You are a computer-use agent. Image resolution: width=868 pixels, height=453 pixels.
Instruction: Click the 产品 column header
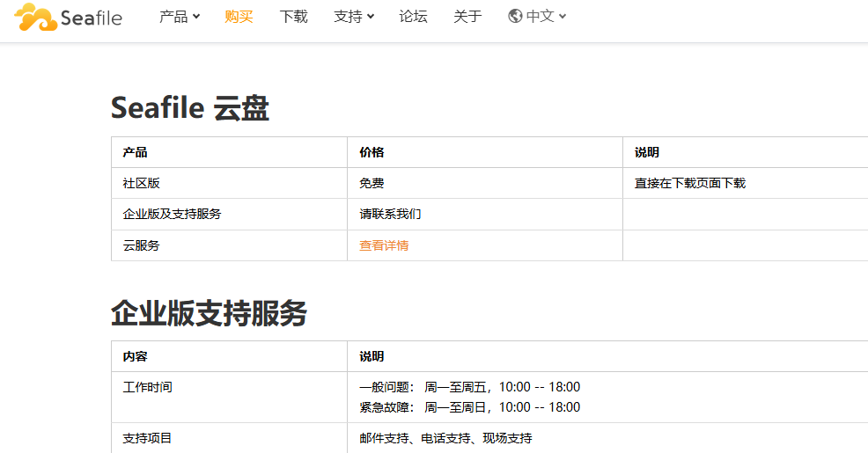[229, 152]
